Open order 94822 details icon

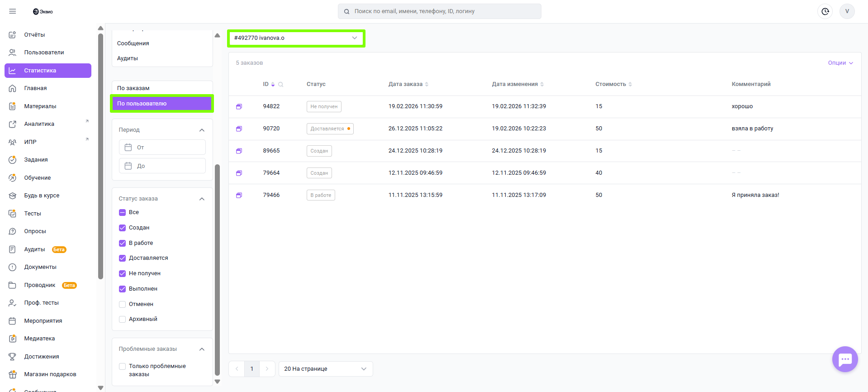pos(239,106)
